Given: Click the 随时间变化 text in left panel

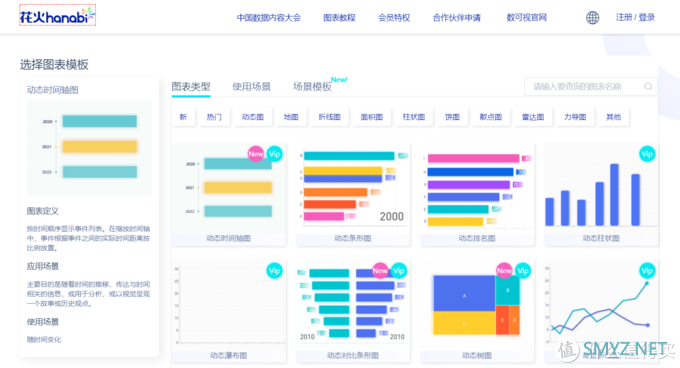Looking at the screenshot, I should (x=44, y=339).
